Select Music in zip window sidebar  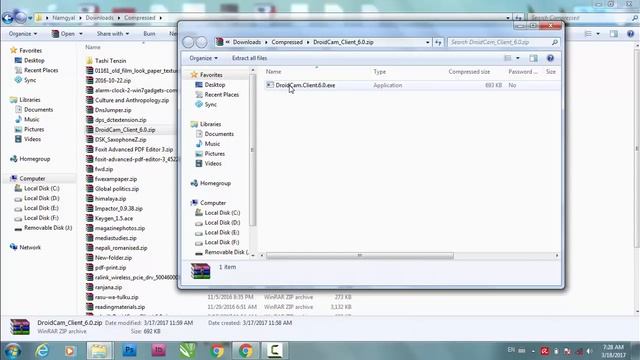tap(212, 144)
